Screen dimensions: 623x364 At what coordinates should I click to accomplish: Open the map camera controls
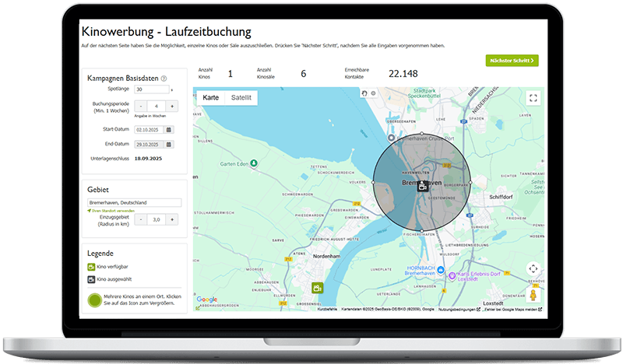coord(533,268)
